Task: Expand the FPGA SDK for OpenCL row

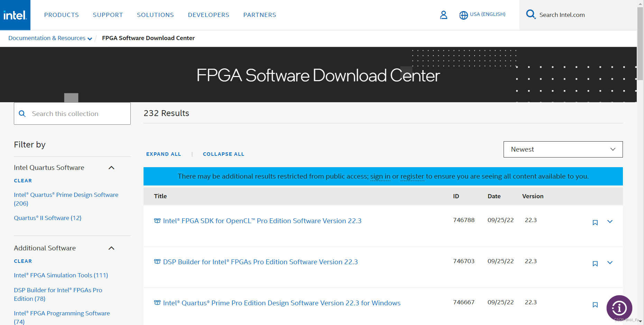Action: (x=610, y=222)
